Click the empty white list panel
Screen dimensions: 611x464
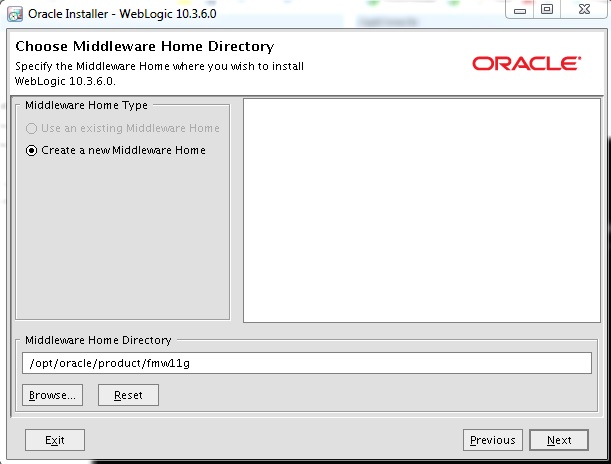421,210
